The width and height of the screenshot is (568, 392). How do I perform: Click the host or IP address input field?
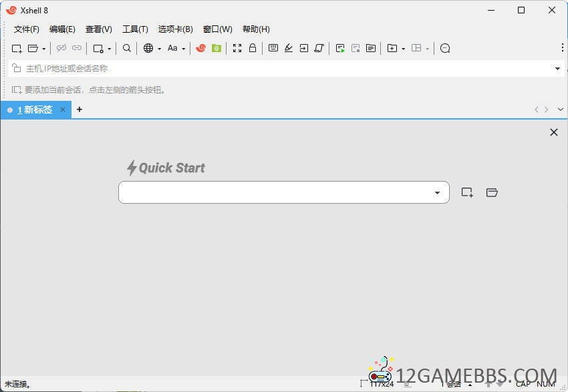[x=281, y=68]
